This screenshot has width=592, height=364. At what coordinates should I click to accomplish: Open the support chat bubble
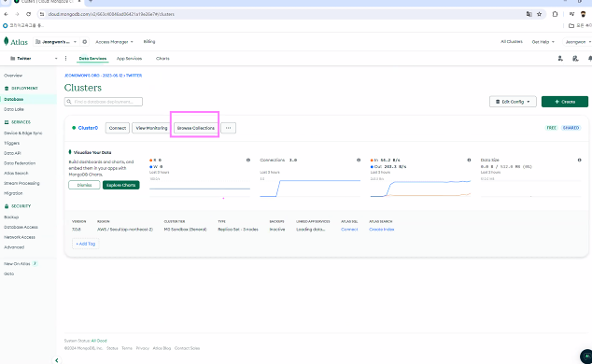click(586, 357)
